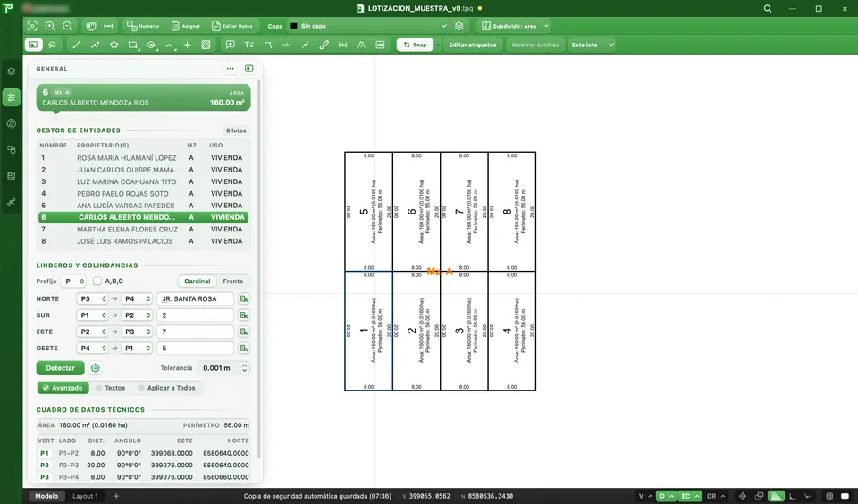Open the palette sidebar icon
Viewport: 858px width, 504px height.
(11, 123)
